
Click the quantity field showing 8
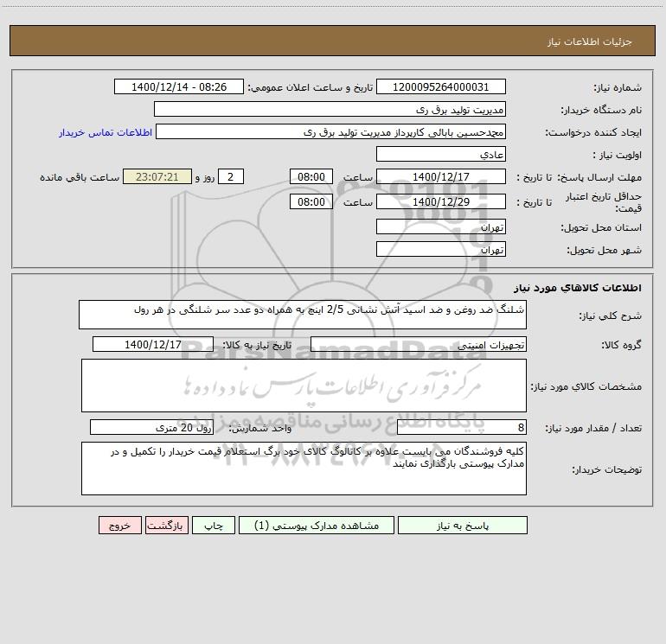tap(462, 428)
